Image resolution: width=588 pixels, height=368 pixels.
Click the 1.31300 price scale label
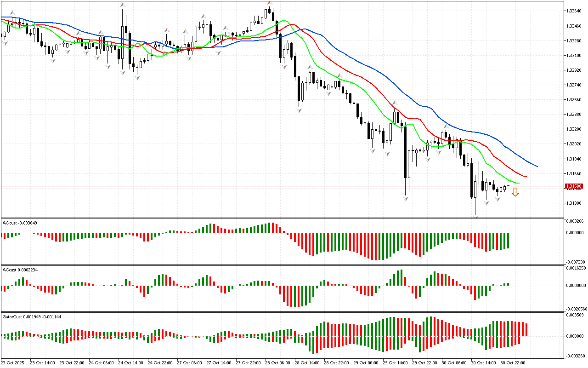(x=574, y=203)
